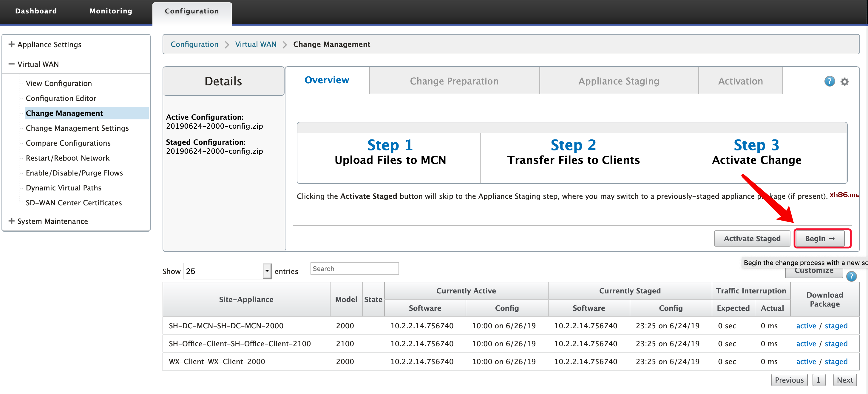The width and height of the screenshot is (868, 394).
Task: Open Configuration Editor in sidebar
Action: (61, 98)
